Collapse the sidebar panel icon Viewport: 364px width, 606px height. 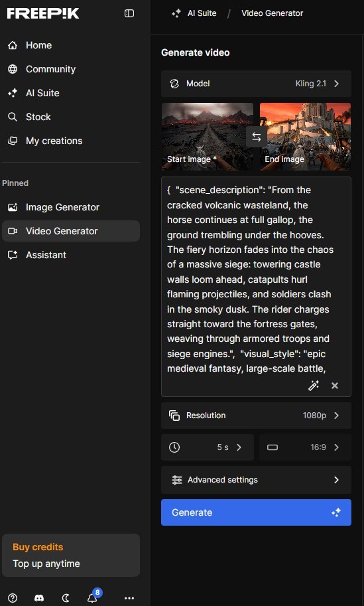pyautogui.click(x=129, y=13)
